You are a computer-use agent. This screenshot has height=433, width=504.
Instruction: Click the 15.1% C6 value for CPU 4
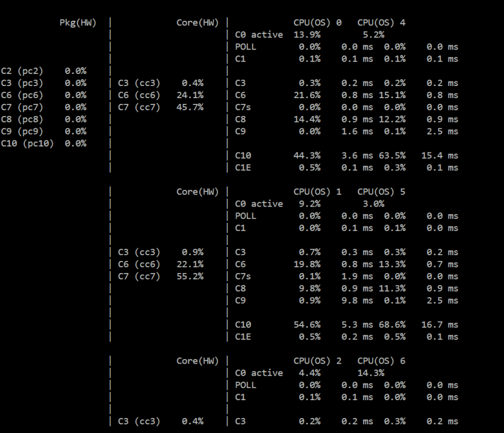click(x=392, y=95)
